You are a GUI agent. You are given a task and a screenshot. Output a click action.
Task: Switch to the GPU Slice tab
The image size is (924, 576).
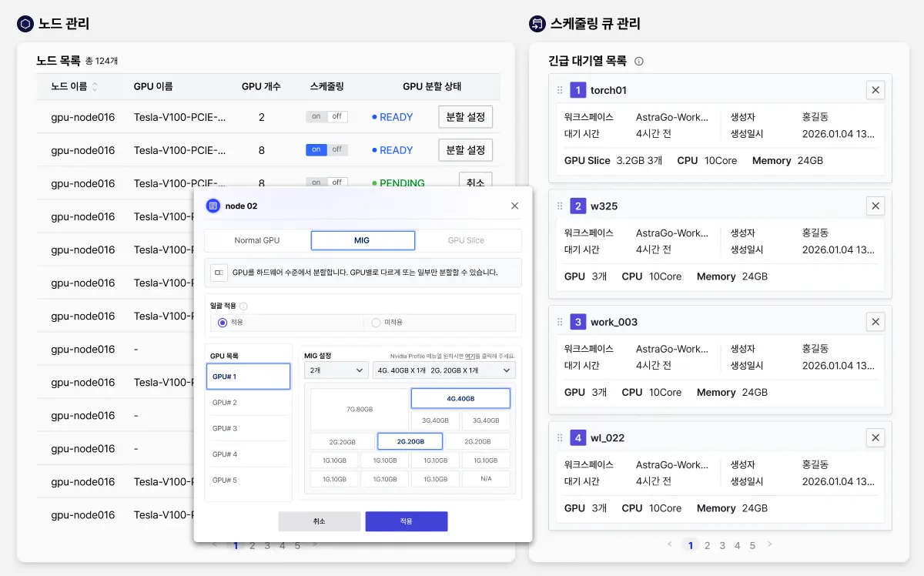[467, 240]
